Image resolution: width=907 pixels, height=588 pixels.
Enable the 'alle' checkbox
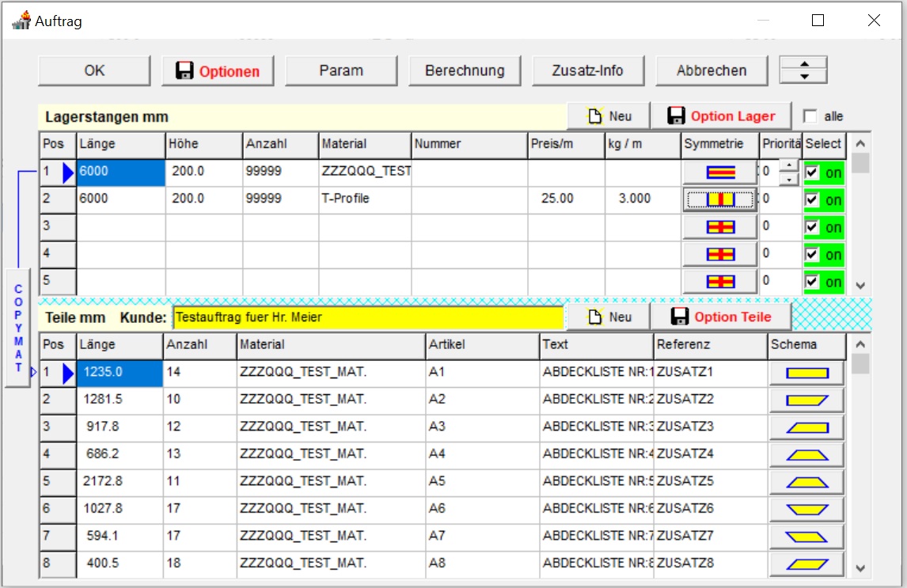810,116
